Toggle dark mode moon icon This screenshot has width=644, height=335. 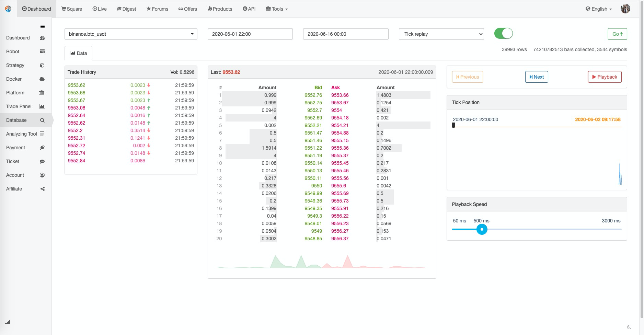tap(629, 327)
